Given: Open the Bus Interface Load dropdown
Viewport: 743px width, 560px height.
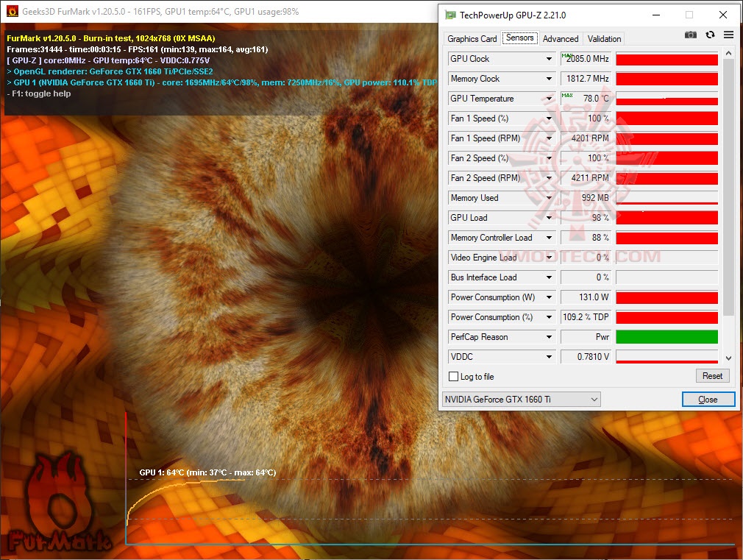Looking at the screenshot, I should 549,277.
